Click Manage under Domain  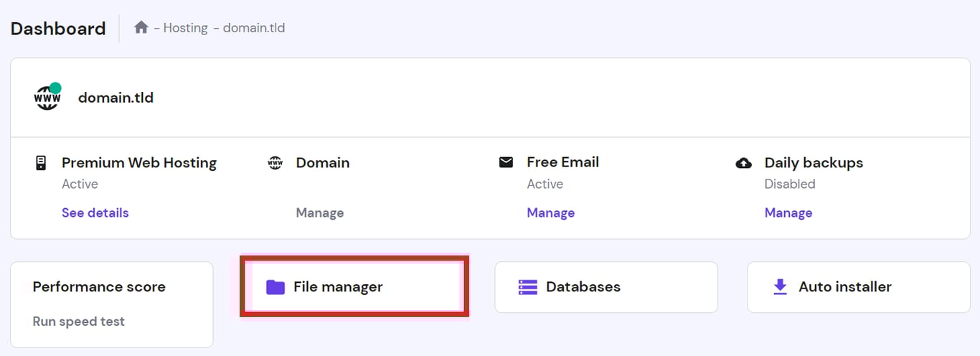[320, 212]
